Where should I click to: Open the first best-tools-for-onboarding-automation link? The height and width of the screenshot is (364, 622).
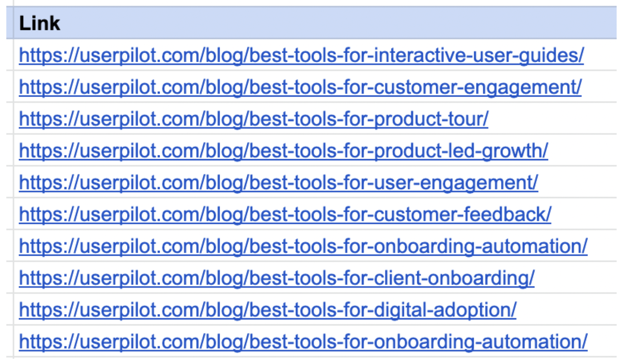(303, 246)
